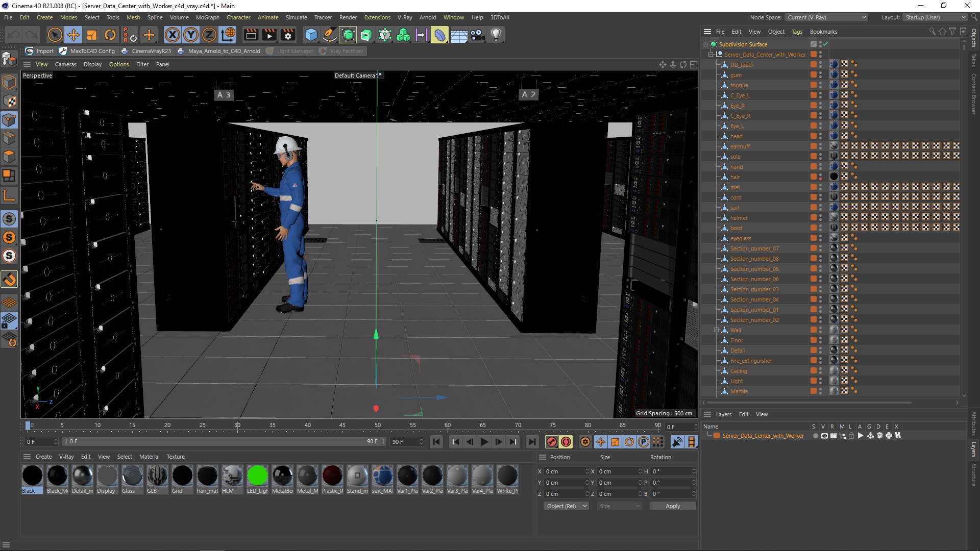
Task: Click the search magnifier in Object Manager
Action: (x=933, y=32)
